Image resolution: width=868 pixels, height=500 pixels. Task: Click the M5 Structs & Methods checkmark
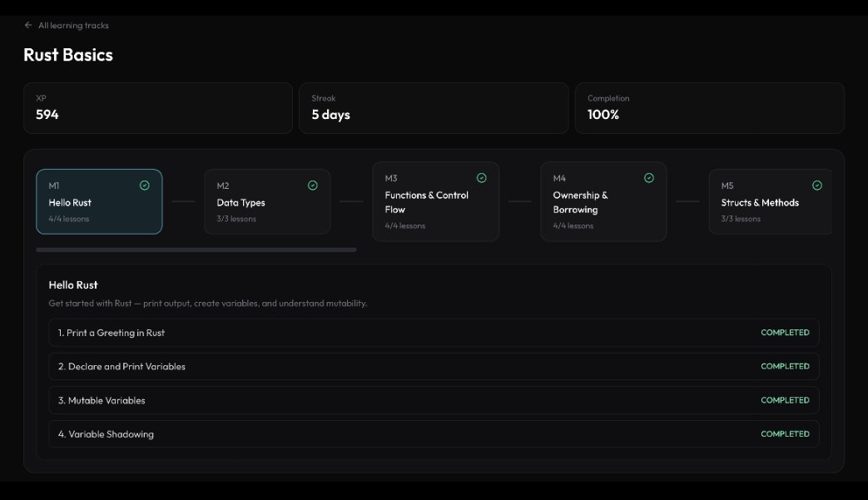click(817, 186)
